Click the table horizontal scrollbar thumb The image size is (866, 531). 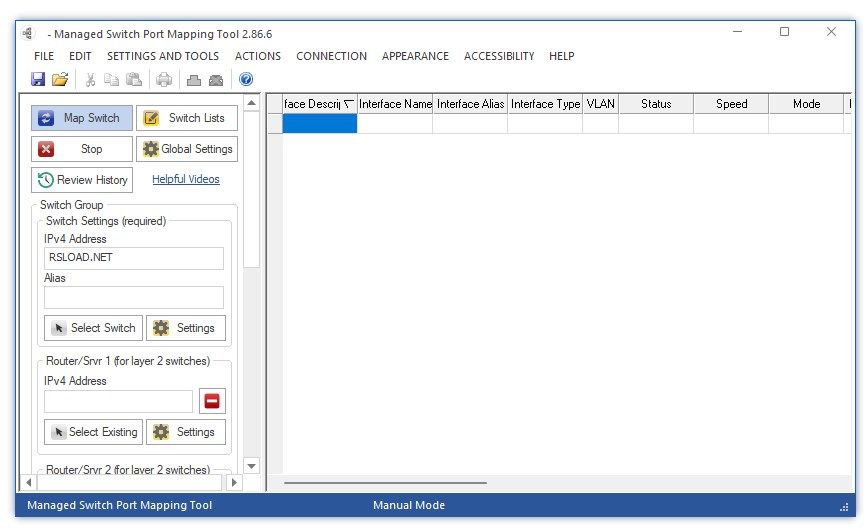tap(386, 483)
